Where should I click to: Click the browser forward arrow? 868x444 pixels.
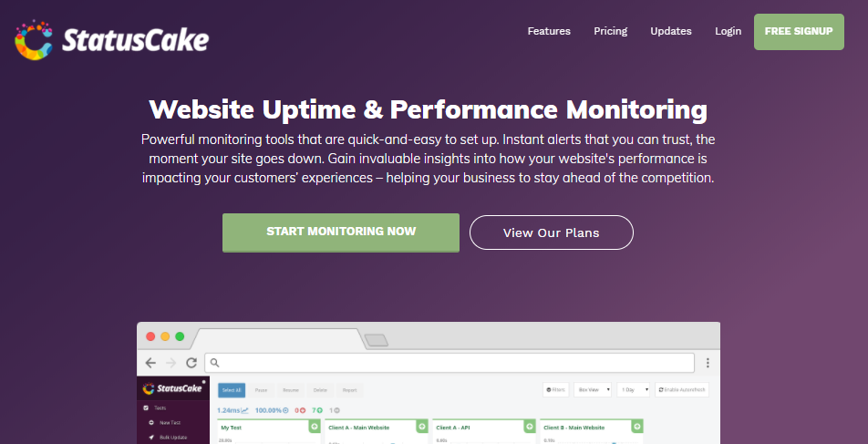[171, 363]
